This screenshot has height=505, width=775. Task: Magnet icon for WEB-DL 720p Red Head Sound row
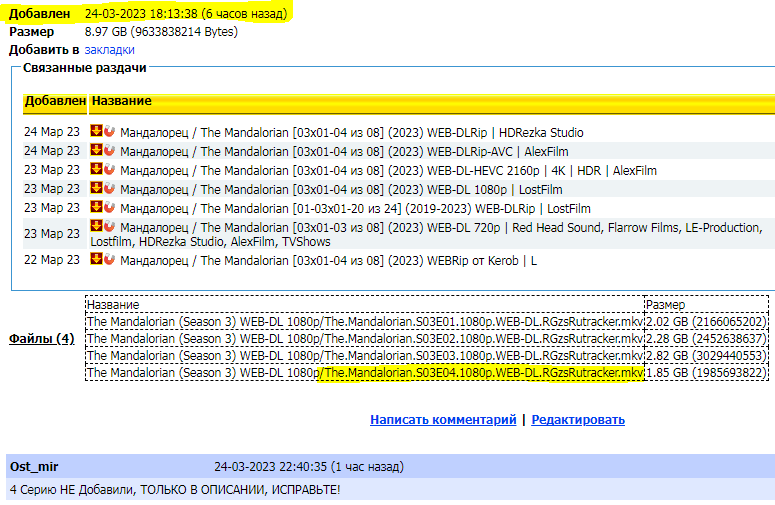[x=109, y=226]
